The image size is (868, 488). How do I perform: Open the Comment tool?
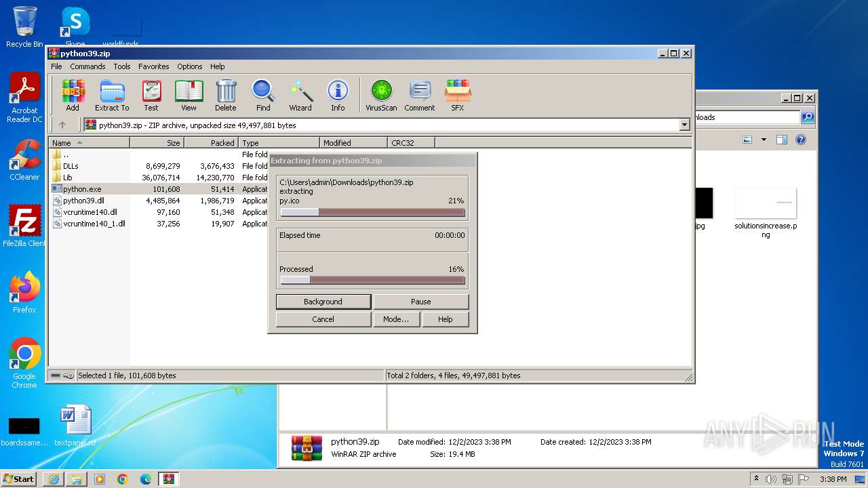coord(420,95)
